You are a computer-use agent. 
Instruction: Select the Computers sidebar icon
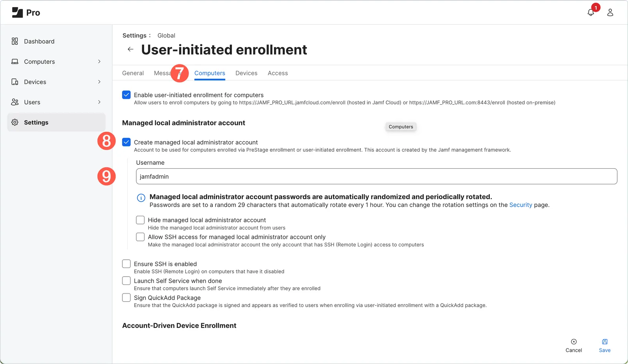(x=15, y=62)
